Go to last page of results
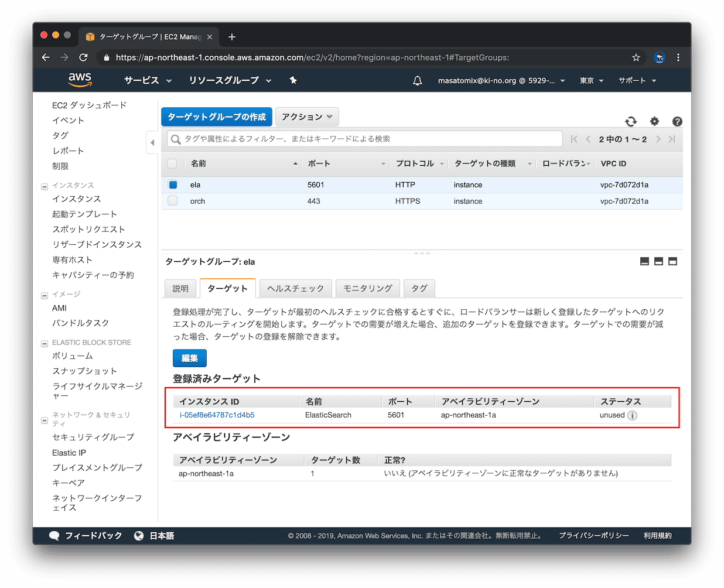The height and width of the screenshot is (588, 724). [x=672, y=139]
